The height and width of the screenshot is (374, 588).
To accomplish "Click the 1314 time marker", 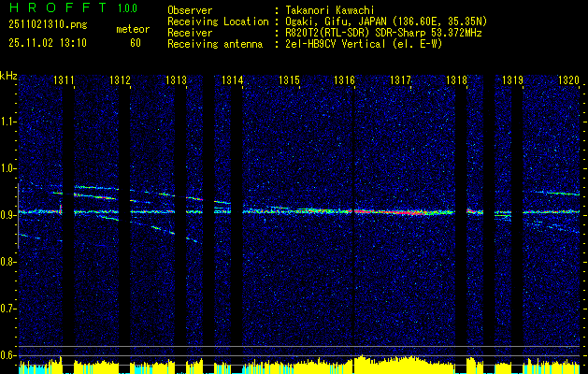I will coord(232,80).
